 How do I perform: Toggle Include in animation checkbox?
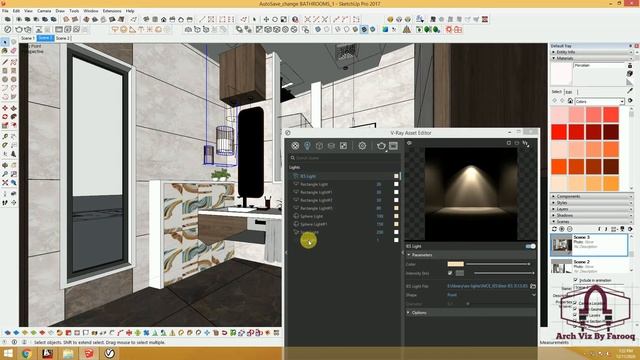(x=576, y=280)
